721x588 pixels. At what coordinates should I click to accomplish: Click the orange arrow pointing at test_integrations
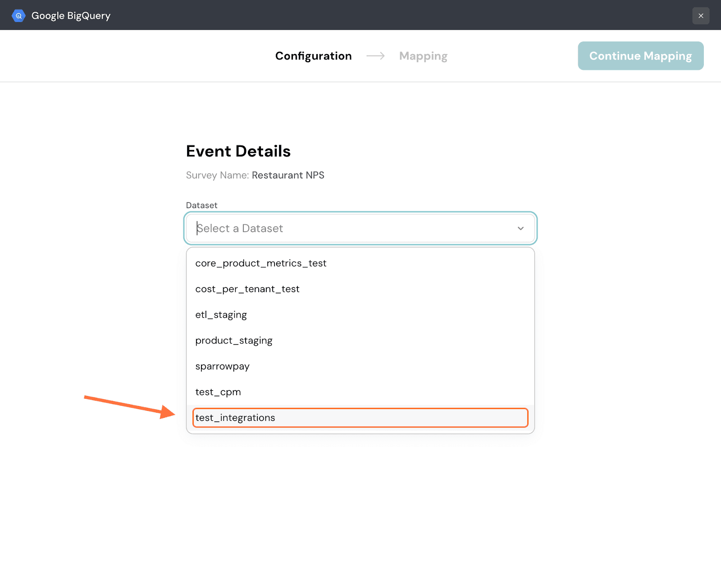(130, 406)
